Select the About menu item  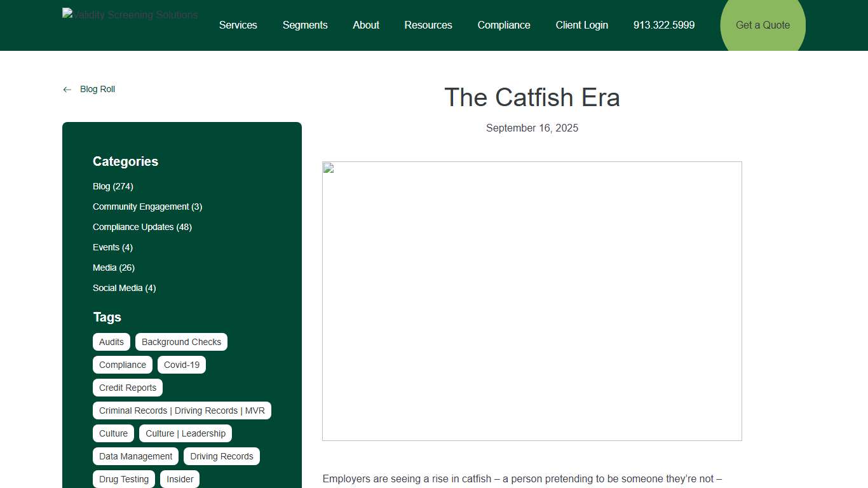(x=365, y=25)
